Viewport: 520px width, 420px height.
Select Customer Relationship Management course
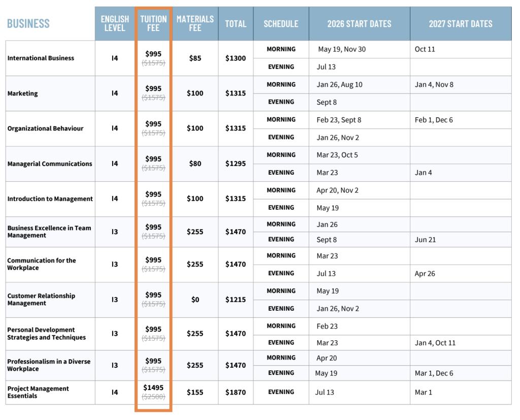(x=41, y=299)
